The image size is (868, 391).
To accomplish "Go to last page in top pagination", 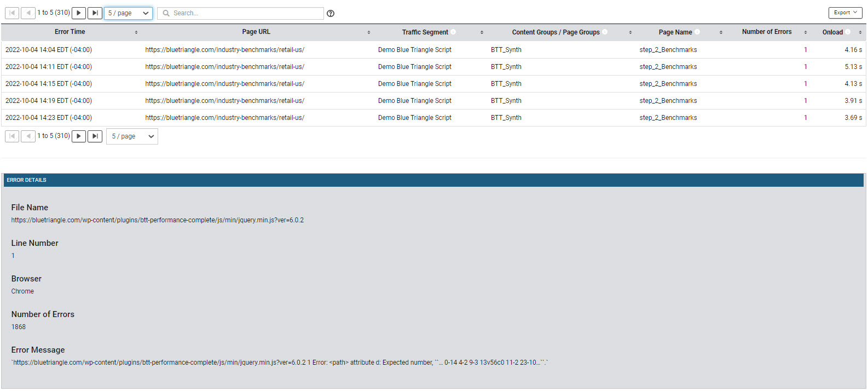I will (x=95, y=13).
